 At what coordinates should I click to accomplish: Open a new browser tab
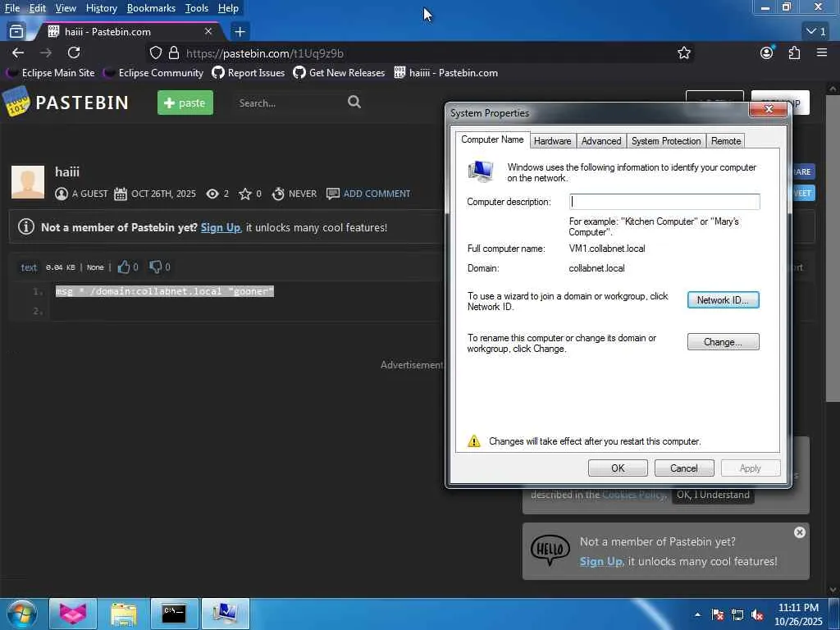(240, 32)
